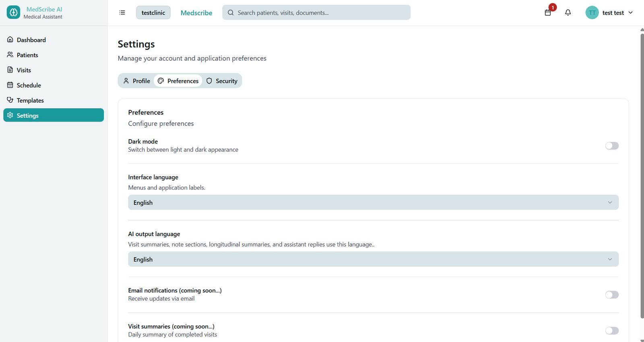Click the Settings page heading

pos(136,44)
